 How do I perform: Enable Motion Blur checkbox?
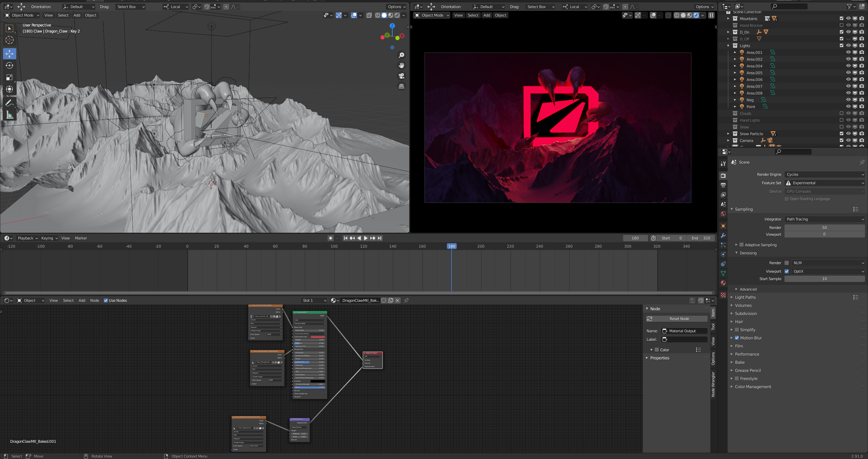[737, 338]
